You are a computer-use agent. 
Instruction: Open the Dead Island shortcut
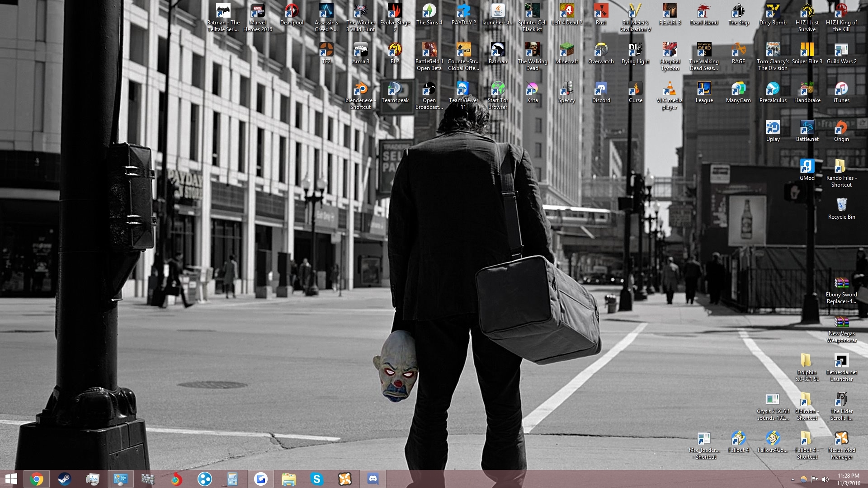click(704, 15)
